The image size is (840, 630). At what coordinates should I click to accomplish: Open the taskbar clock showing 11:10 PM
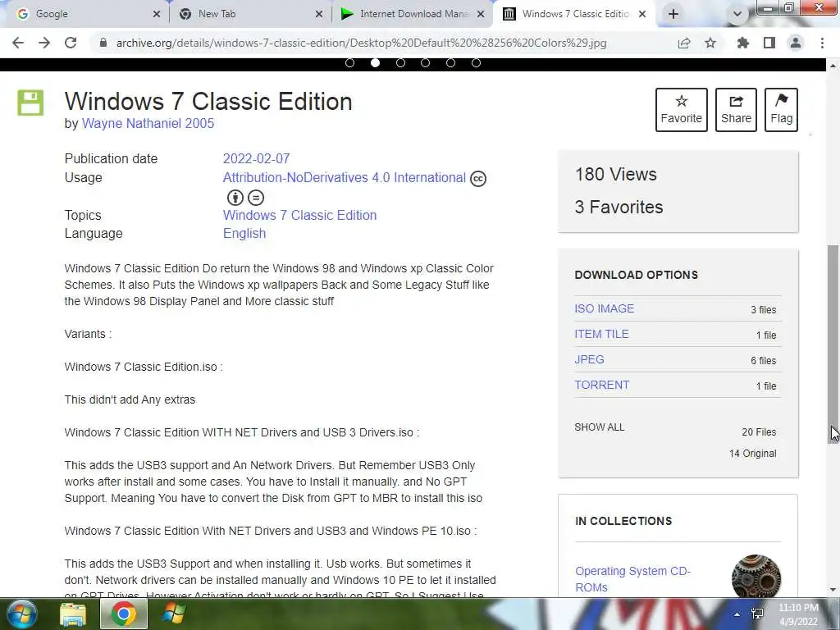(798, 614)
